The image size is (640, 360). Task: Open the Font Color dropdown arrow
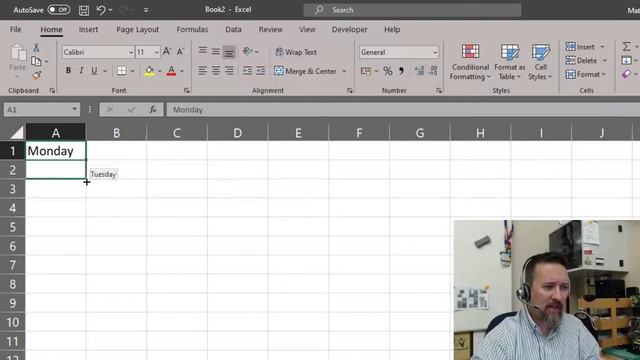click(182, 71)
